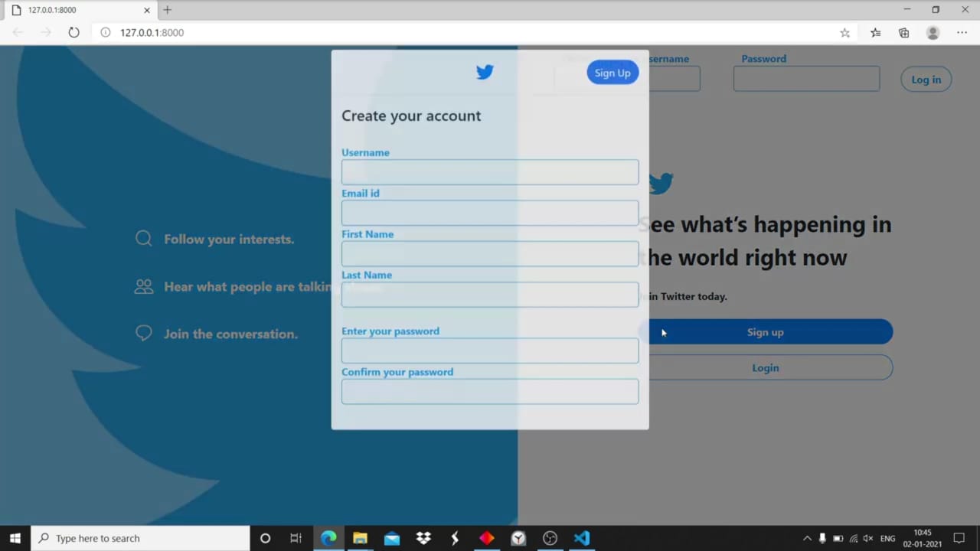The height and width of the screenshot is (551, 980).
Task: Focus the Confirm your password field
Action: 490,392
